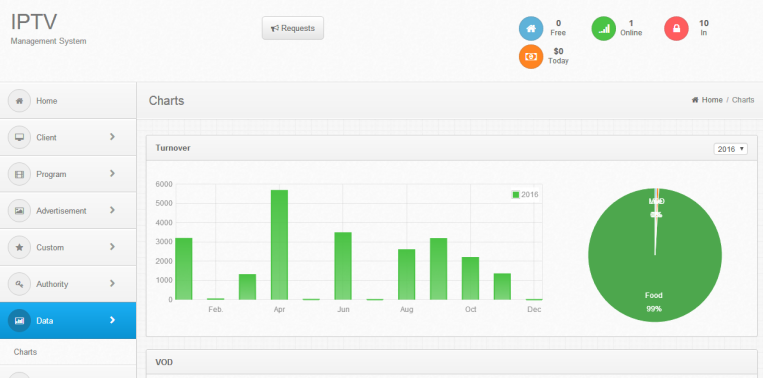Click the first January turnover bar
Screen dimensions: 763x382
point(183,269)
